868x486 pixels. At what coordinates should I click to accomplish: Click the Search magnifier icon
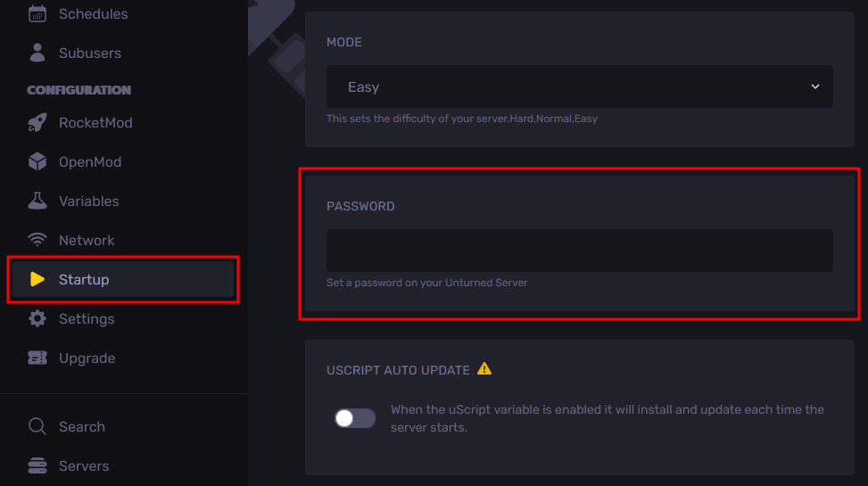pos(37,426)
